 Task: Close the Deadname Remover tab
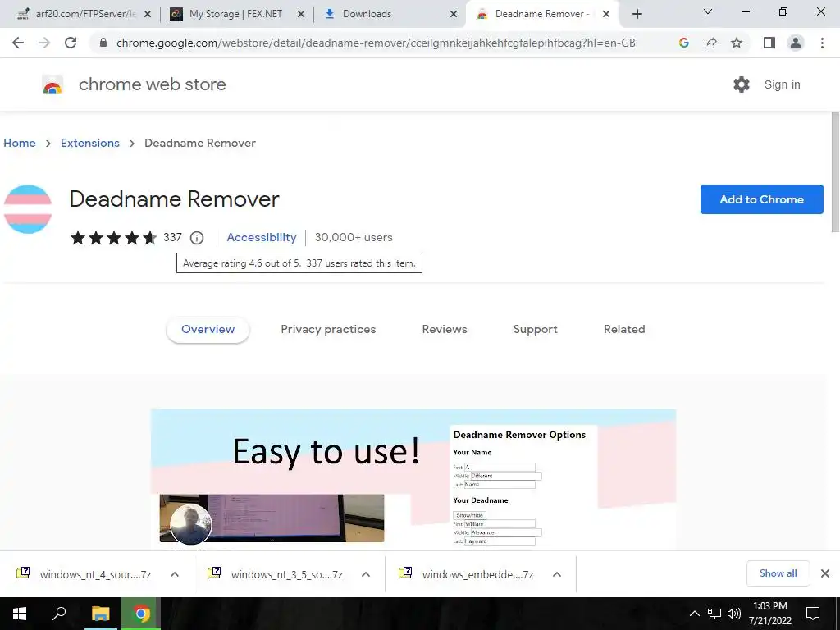(x=606, y=14)
